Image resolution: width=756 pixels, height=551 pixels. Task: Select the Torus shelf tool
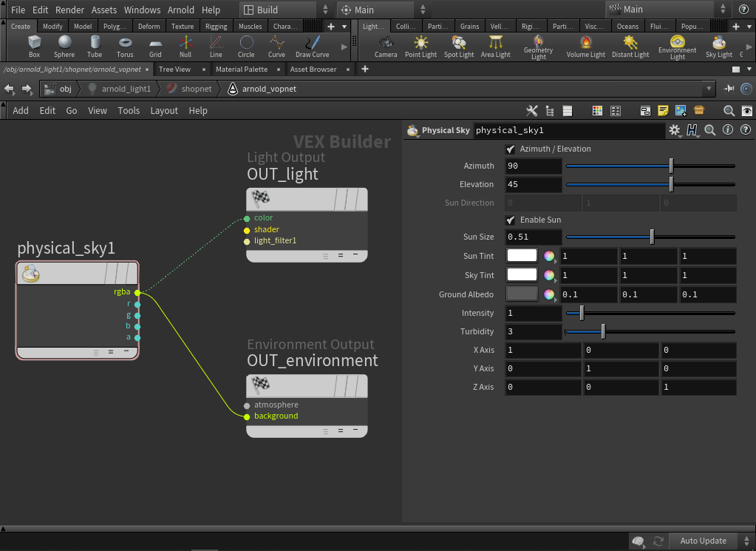125,47
